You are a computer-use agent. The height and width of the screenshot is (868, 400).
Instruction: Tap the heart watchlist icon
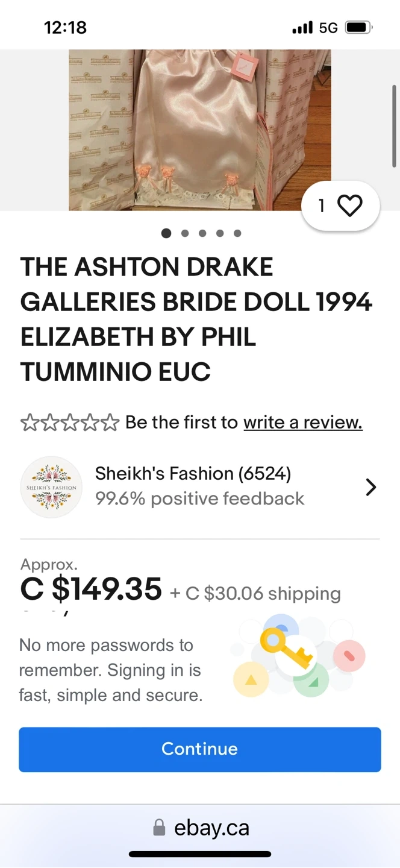click(x=349, y=206)
